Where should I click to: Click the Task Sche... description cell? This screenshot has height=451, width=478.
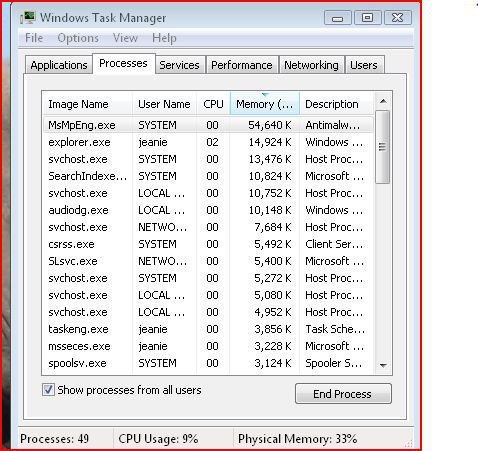[335, 329]
